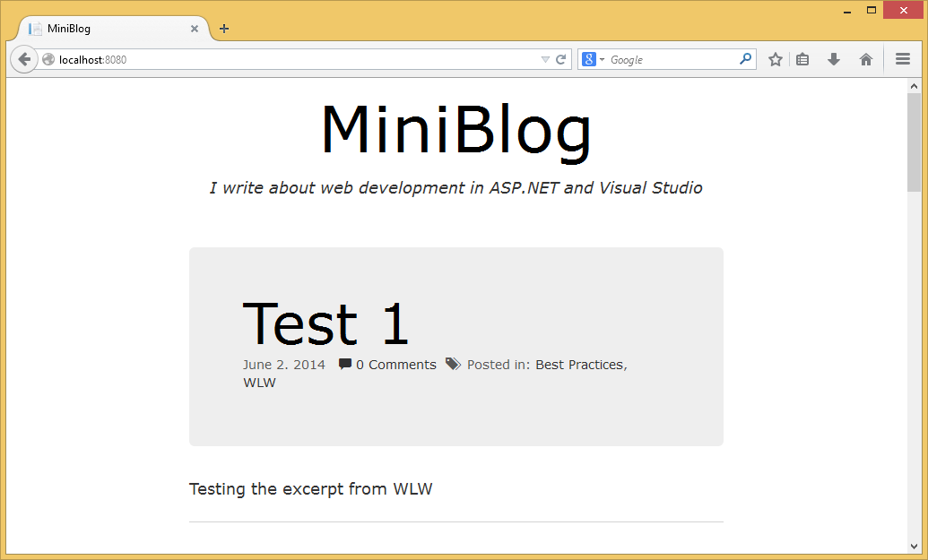Open the Firefox hamburger menu
This screenshot has width=928, height=560.
903,58
